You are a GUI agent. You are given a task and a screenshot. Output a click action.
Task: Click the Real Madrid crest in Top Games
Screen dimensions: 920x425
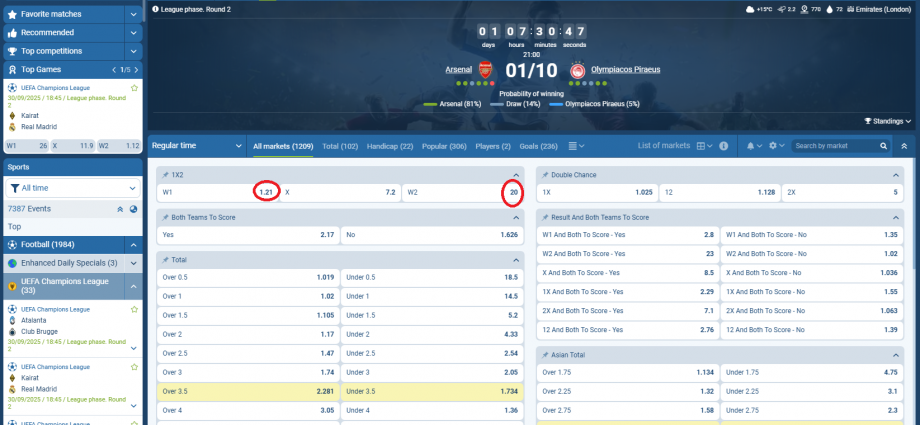click(x=12, y=127)
